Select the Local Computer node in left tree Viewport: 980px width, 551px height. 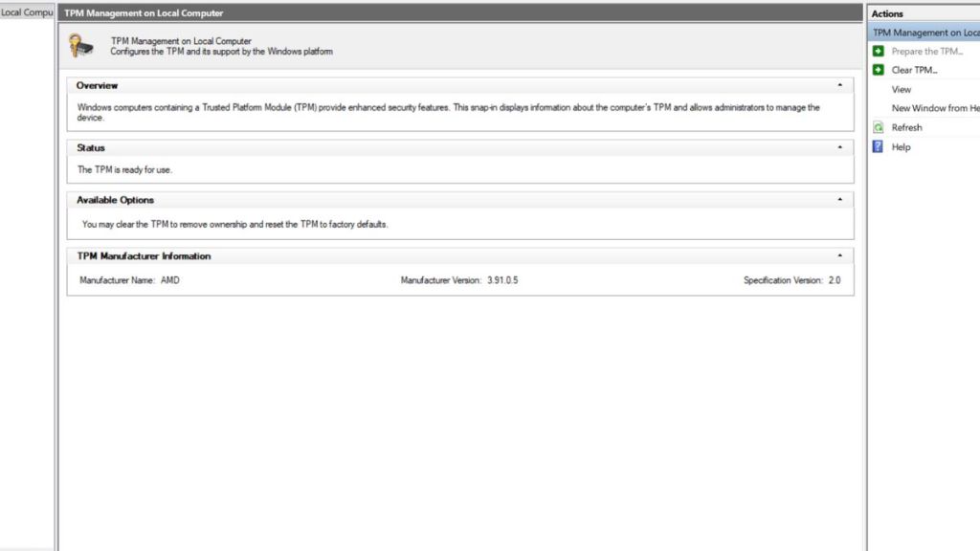tap(27, 12)
